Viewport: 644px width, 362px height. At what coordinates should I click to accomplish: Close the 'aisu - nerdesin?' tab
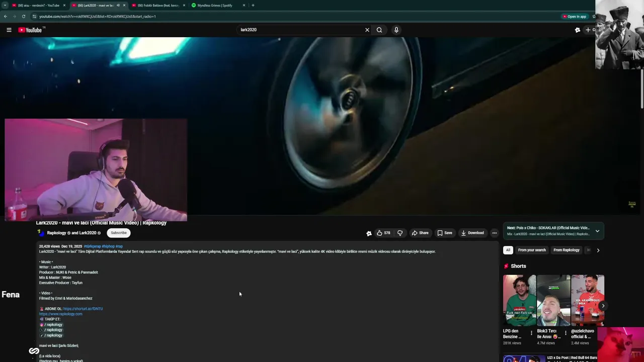64,5
